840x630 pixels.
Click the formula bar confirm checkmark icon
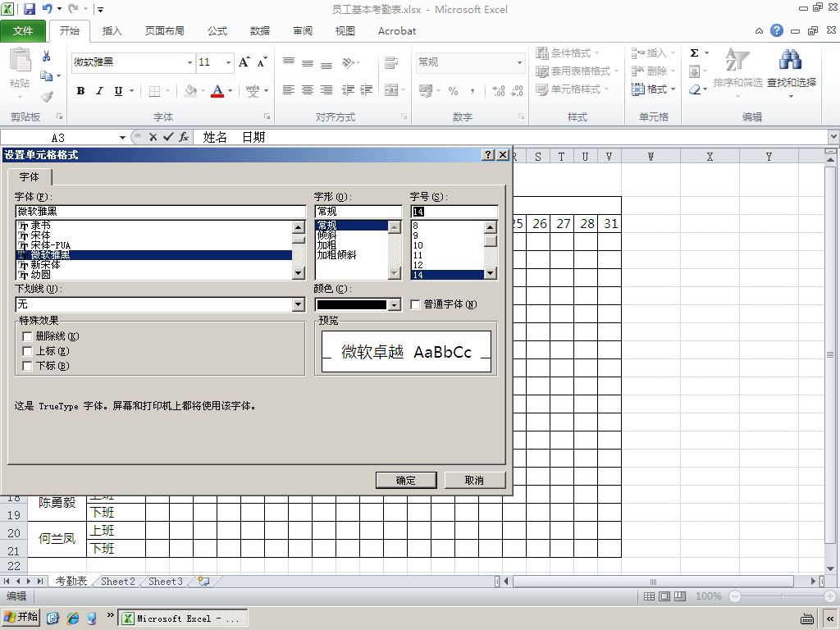tap(168, 137)
